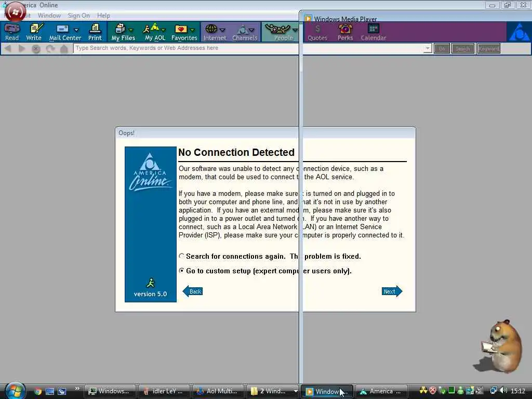This screenshot has width=532, height=399.
Task: Click the red shield security tray icon
Action: pyautogui.click(x=433, y=391)
